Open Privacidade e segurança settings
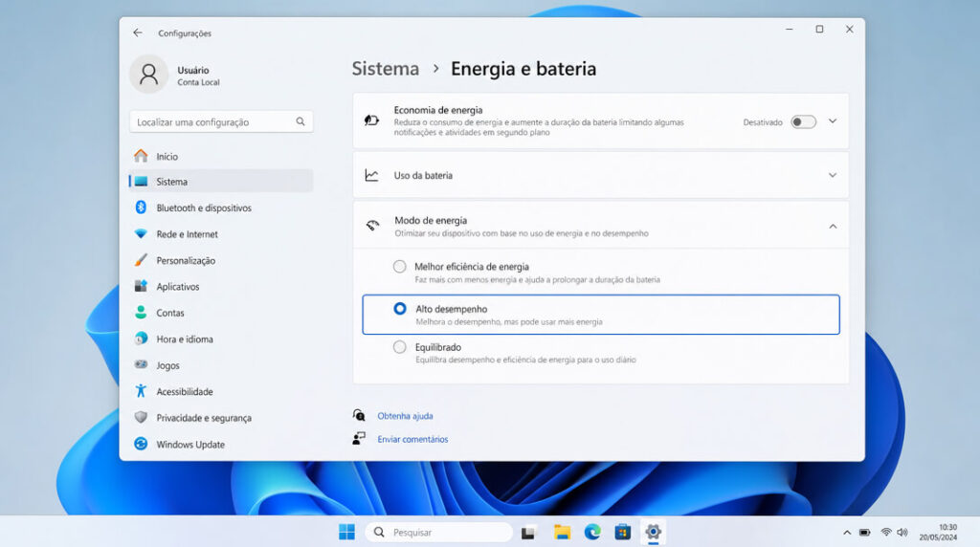 pos(221,418)
